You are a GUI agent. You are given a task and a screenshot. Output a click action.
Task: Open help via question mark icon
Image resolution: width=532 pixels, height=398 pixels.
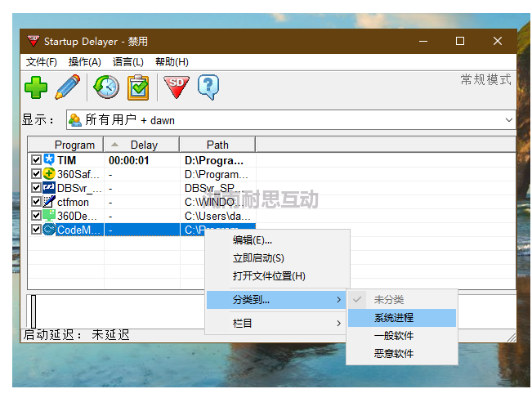coord(208,87)
